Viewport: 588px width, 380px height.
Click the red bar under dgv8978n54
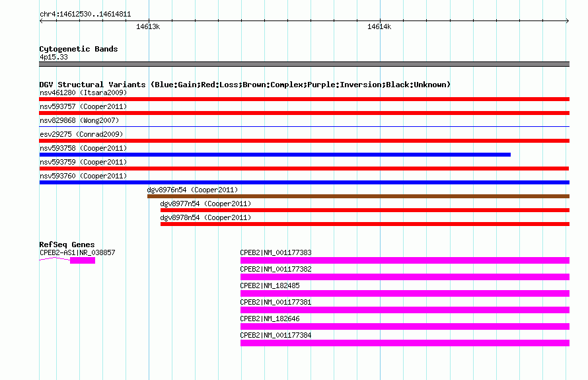click(x=365, y=224)
